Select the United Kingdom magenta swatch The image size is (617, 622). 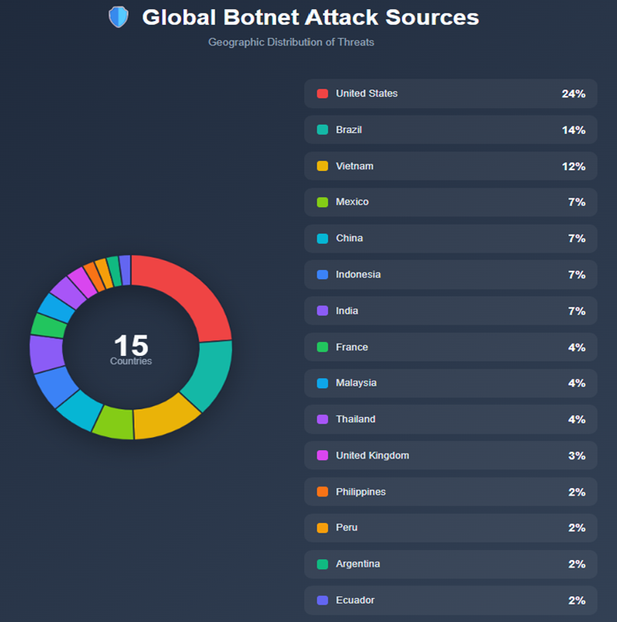(322, 455)
